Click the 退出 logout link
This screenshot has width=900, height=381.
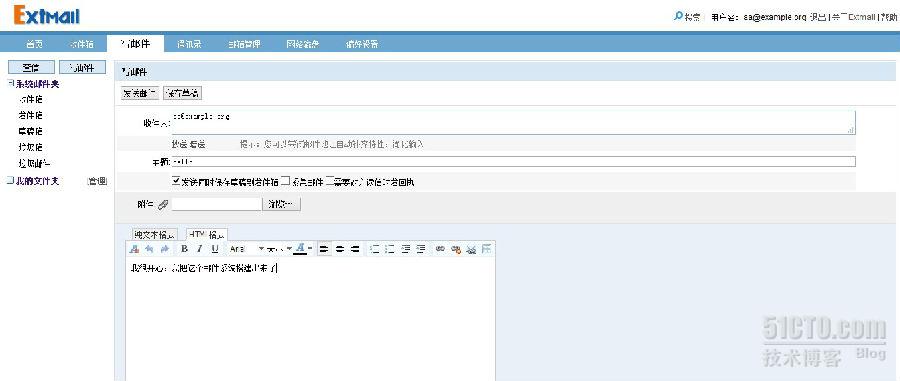[817, 17]
